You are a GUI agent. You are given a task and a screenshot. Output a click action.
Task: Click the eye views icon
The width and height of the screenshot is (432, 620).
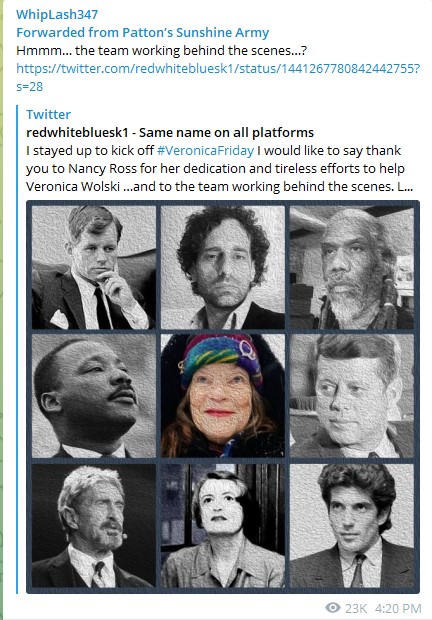coord(333,607)
